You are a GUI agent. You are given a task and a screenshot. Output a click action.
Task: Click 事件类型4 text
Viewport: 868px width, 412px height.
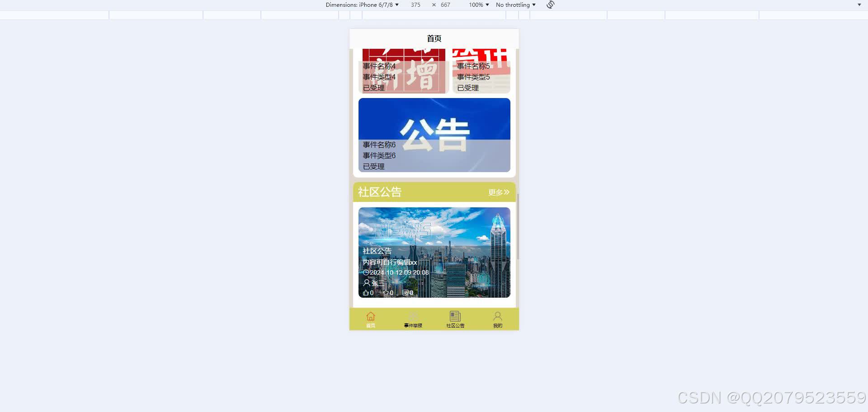click(379, 77)
